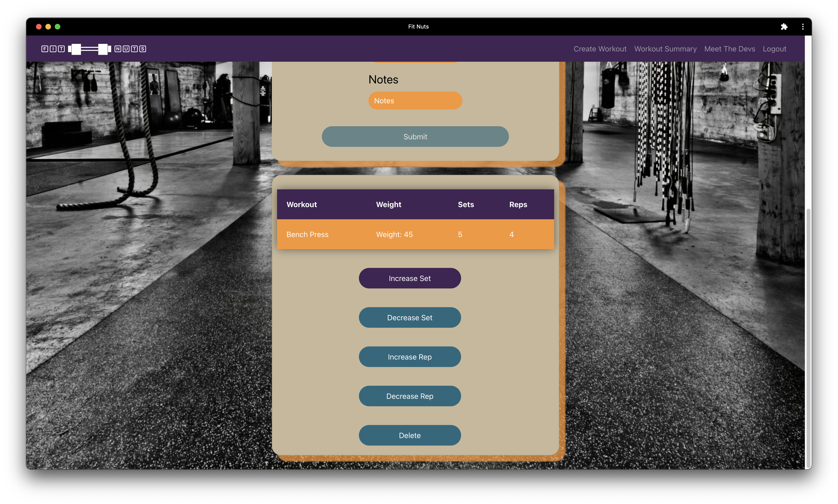
Task: Click the green fullscreen window dot
Action: click(58, 26)
